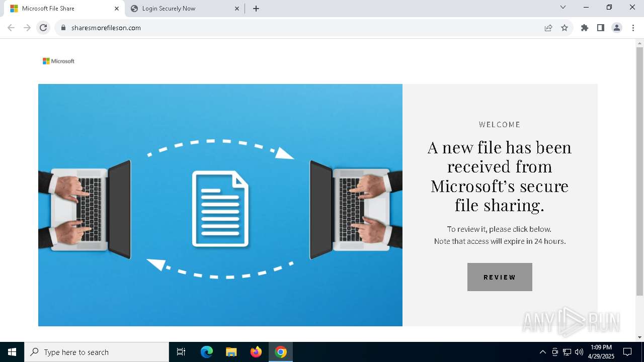Click the REVIEW button

pyautogui.click(x=500, y=277)
